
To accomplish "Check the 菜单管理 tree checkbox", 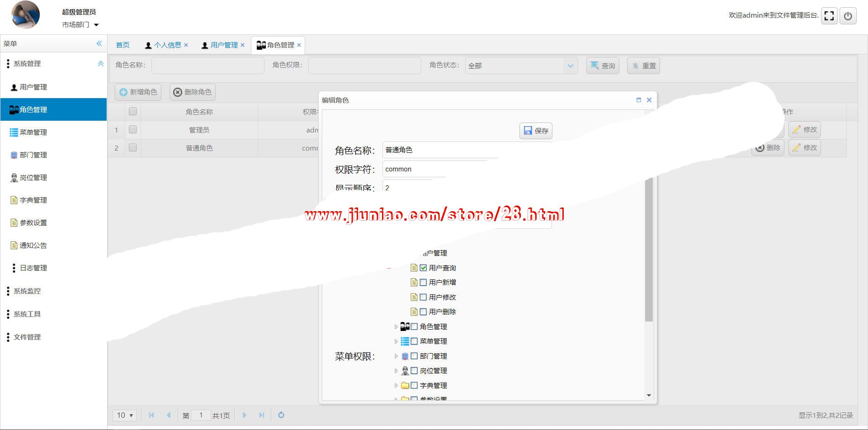I will click(414, 341).
